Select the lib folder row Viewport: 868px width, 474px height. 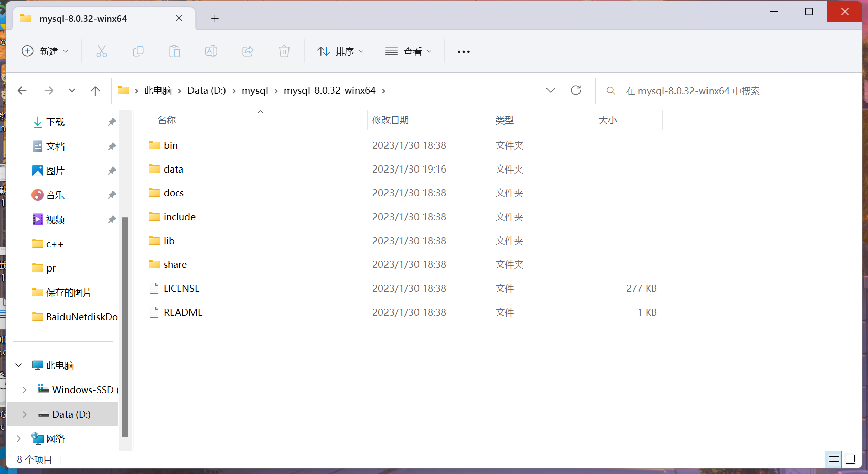tap(403, 241)
